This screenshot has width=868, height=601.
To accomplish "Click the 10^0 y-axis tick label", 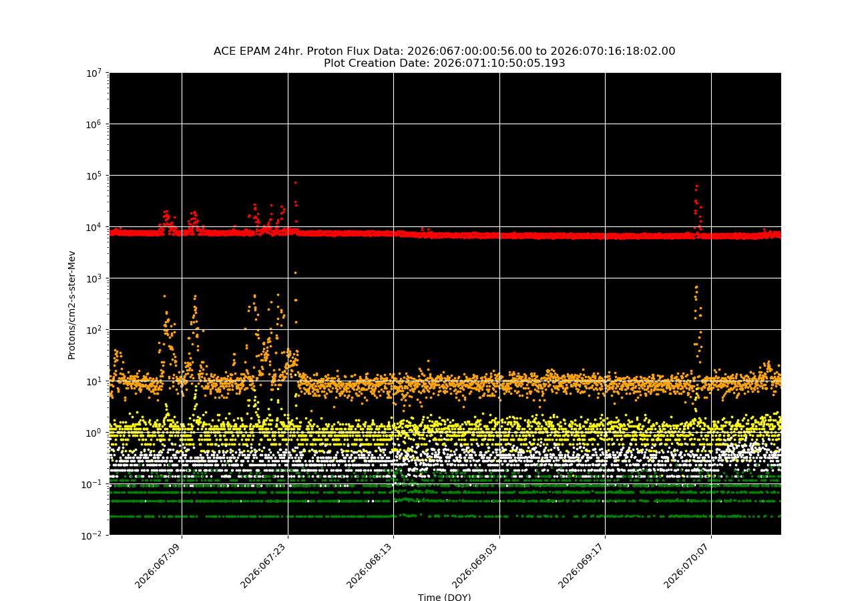I will [93, 432].
